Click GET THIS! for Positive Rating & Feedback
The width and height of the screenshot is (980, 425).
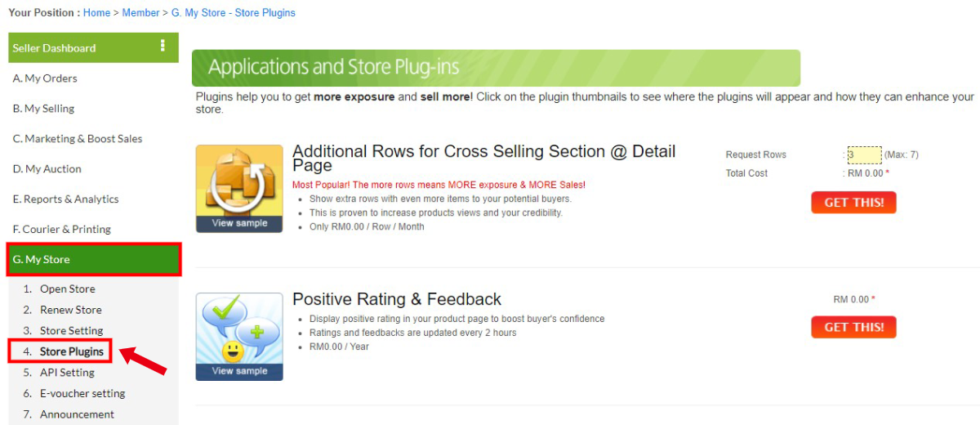[853, 327]
